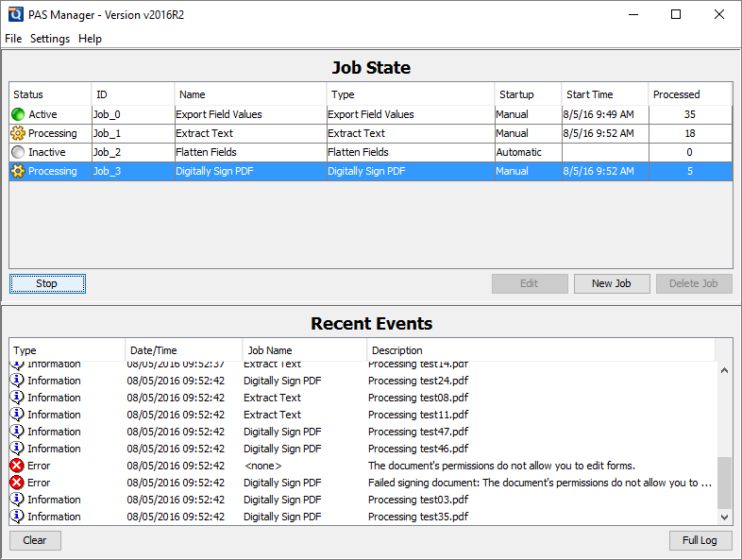Click info icon for test47.pdf event

17,432
